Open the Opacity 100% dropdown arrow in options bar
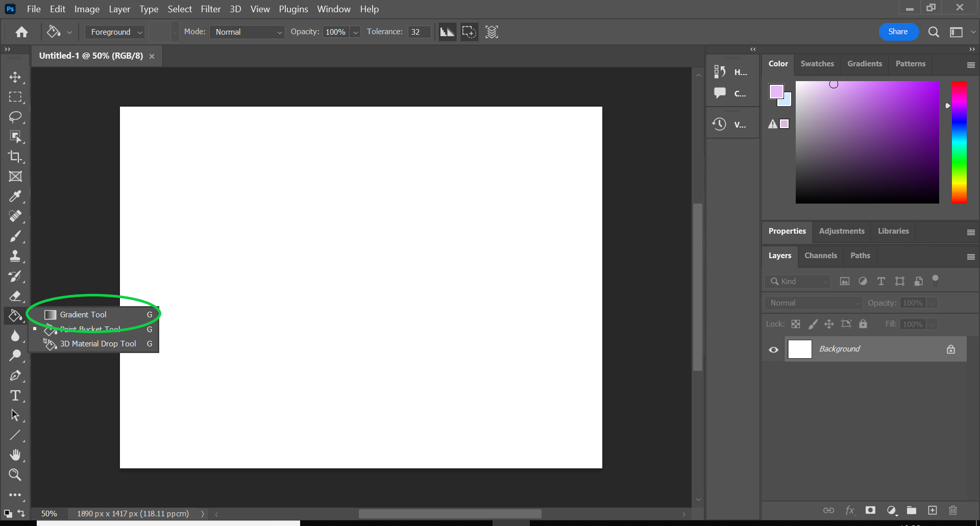The width and height of the screenshot is (980, 526). point(356,32)
